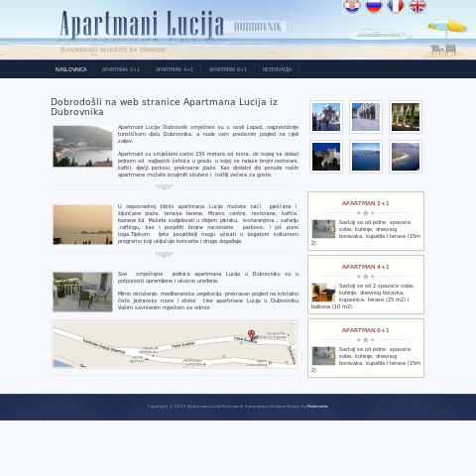Switch language with the Croatian flag icon
The width and height of the screenshot is (476, 476).
click(352, 6)
